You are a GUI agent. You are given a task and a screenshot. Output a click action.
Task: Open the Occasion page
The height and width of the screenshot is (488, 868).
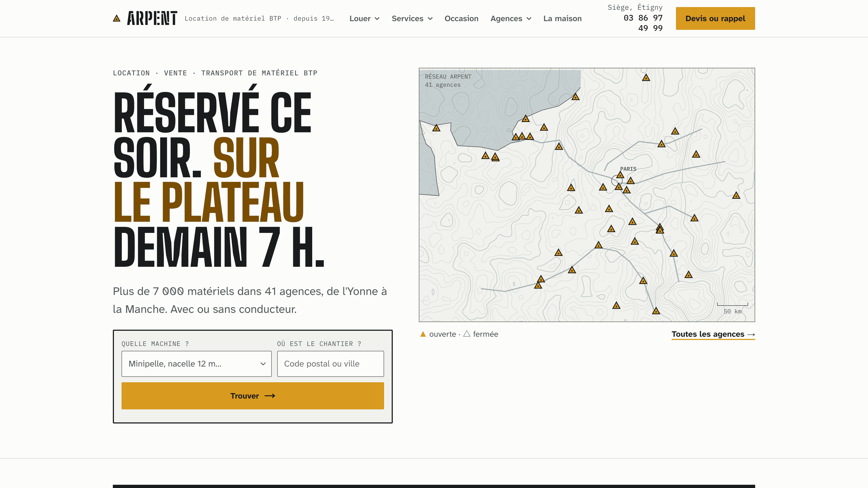(461, 18)
